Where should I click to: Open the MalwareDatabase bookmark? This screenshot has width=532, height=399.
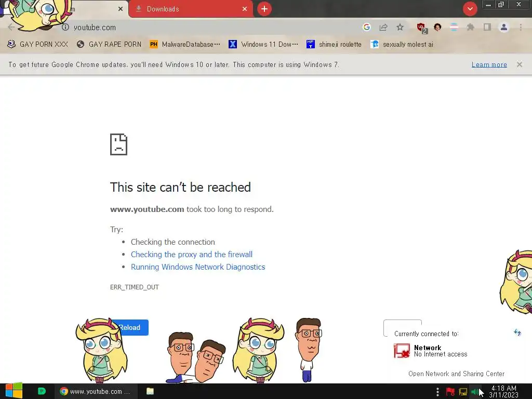pos(185,45)
